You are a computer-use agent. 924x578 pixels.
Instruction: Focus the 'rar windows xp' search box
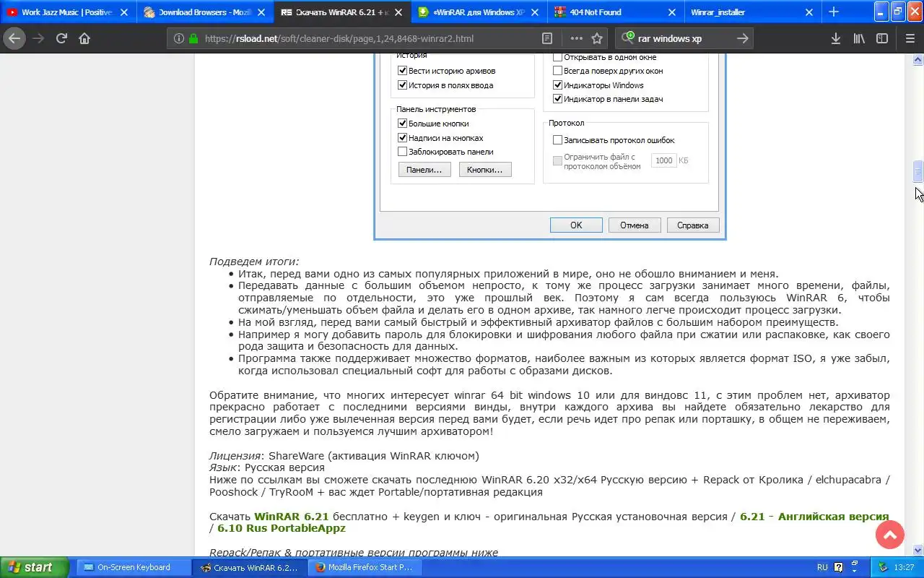point(684,38)
